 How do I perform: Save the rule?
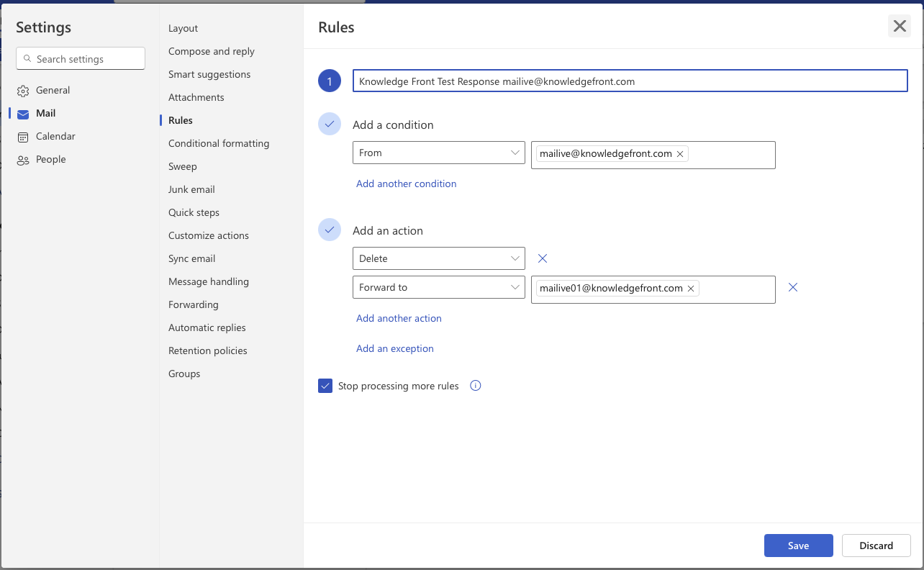coord(799,546)
